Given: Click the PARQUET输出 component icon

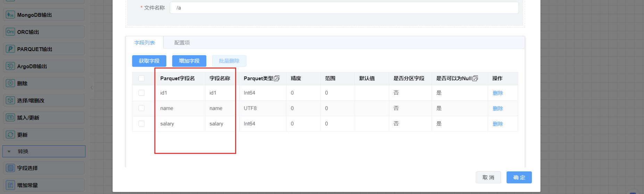Looking at the screenshot, I should click(10, 49).
